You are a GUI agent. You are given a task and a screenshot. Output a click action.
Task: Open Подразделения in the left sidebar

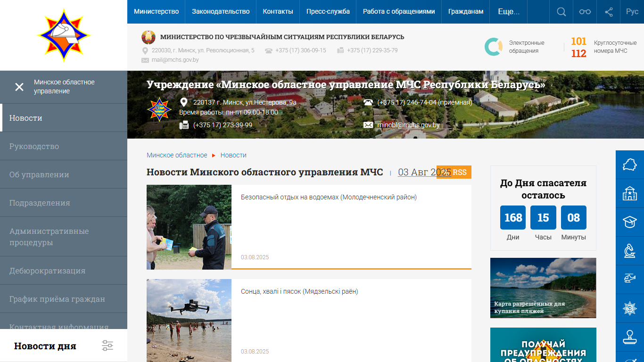coord(64,203)
